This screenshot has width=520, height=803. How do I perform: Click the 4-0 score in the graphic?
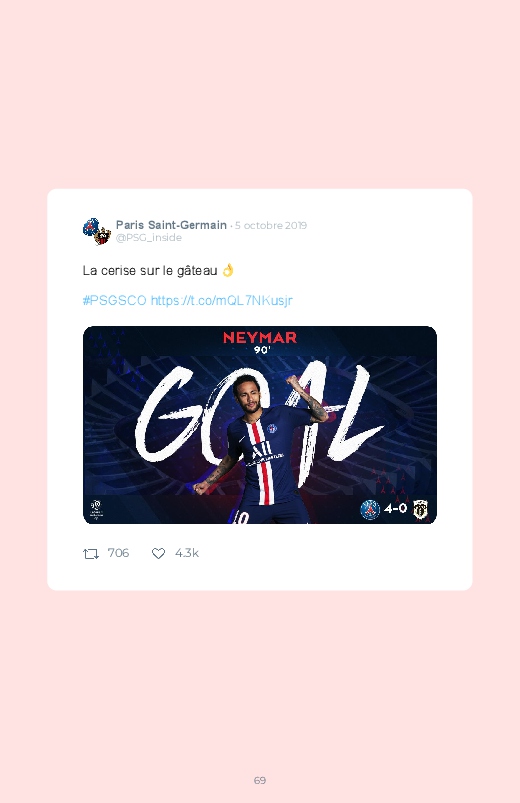click(396, 508)
